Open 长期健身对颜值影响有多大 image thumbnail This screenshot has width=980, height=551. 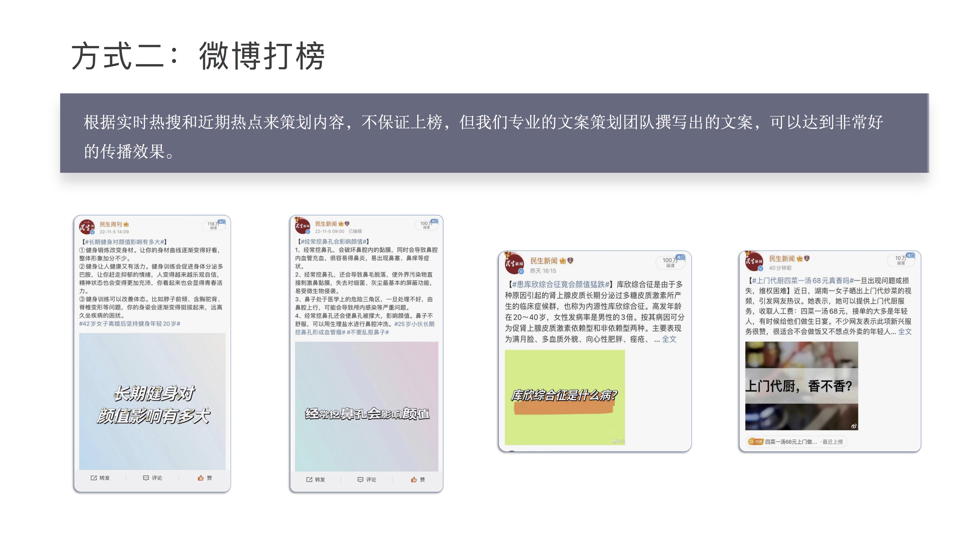click(x=152, y=401)
